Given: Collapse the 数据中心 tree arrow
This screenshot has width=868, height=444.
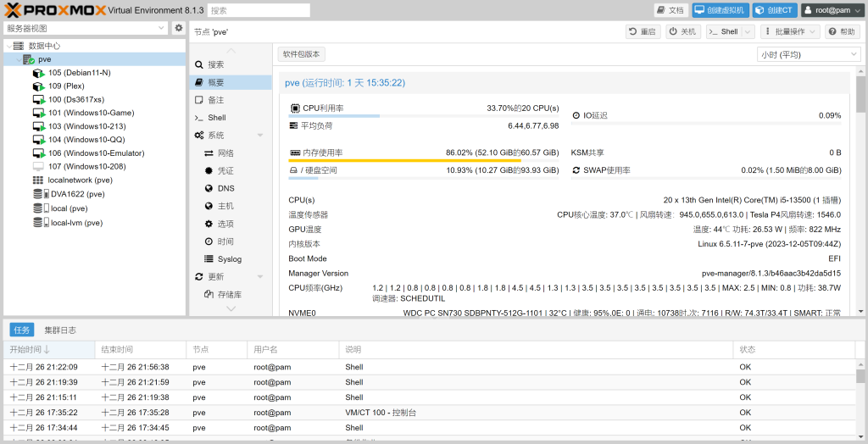Looking at the screenshot, I should (x=9, y=46).
